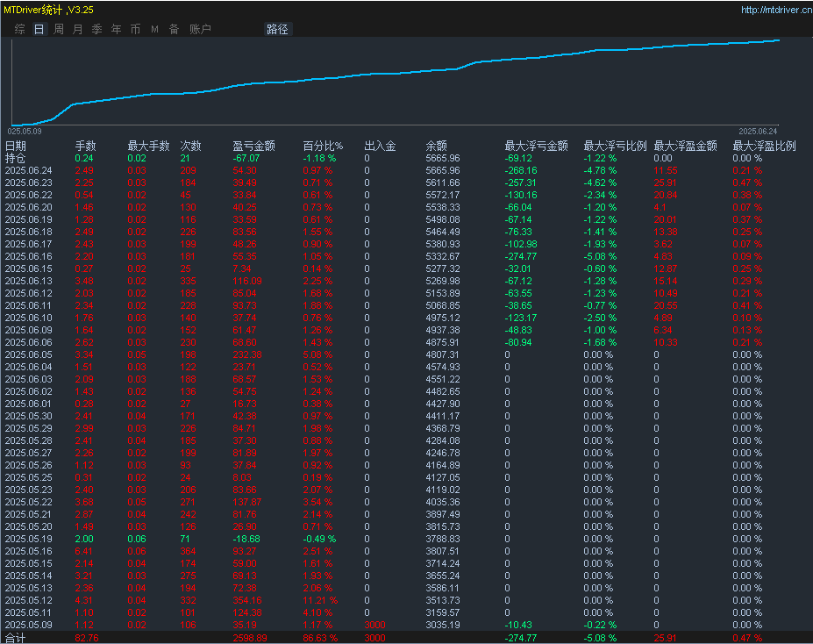Click total profit 2598.89
813x644 pixels.
[x=250, y=638]
